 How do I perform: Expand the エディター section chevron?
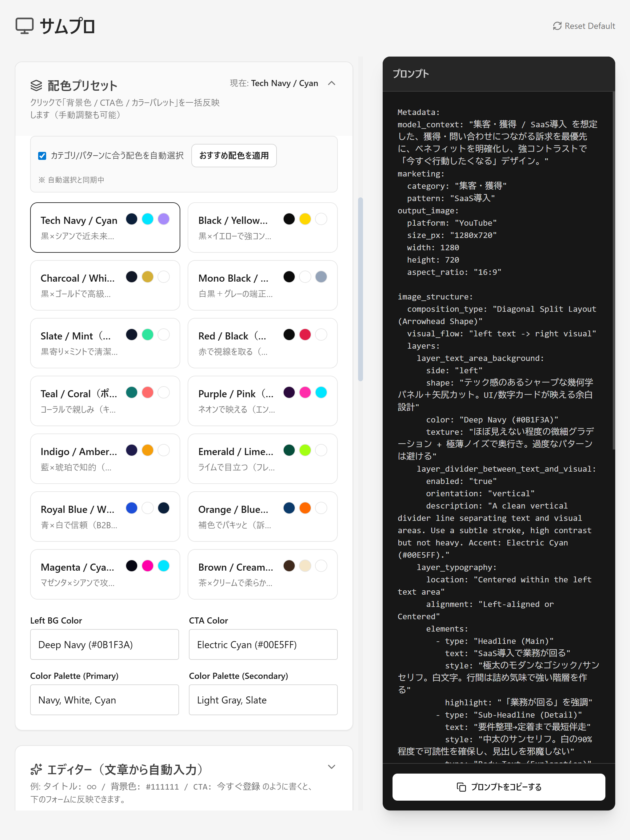tap(331, 767)
